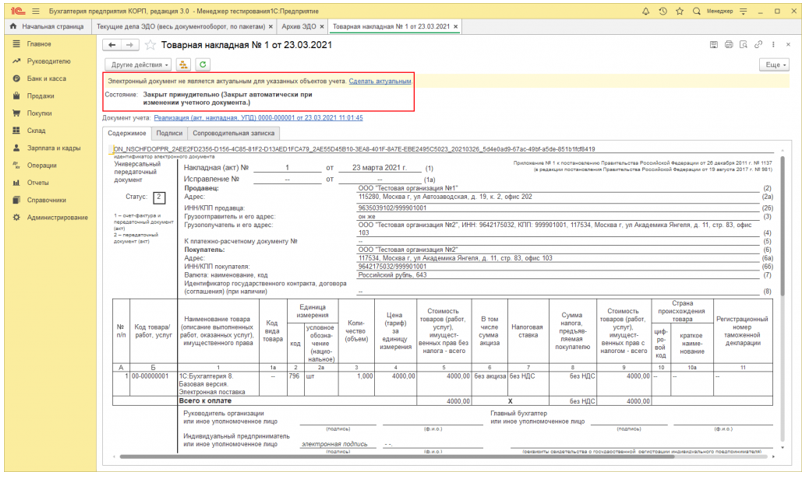Click Статус box with value 2

pyautogui.click(x=159, y=197)
